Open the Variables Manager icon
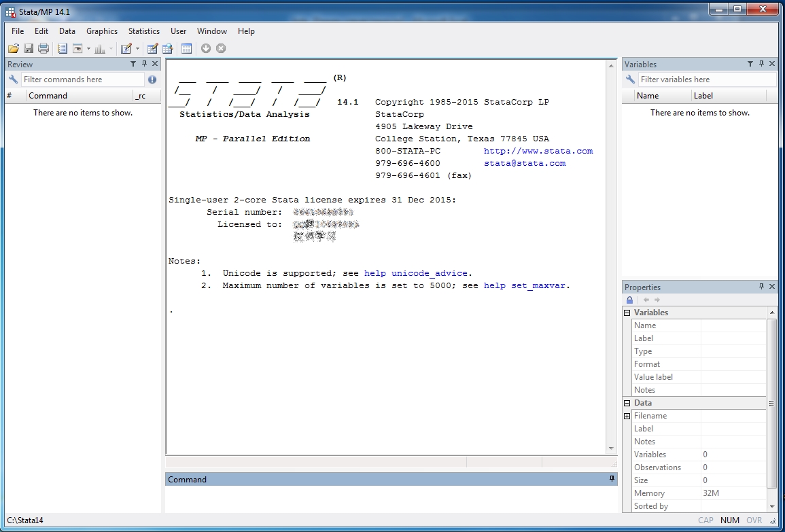The image size is (785, 532). [186, 48]
